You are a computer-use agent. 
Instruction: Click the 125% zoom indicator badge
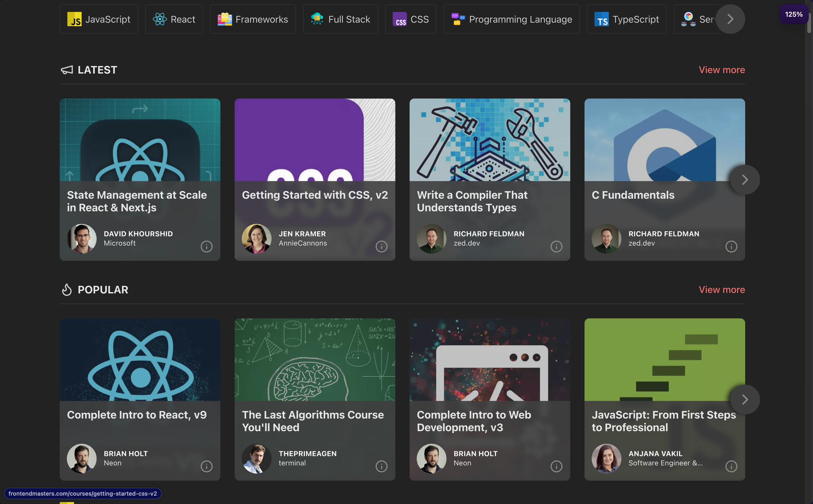(x=794, y=14)
